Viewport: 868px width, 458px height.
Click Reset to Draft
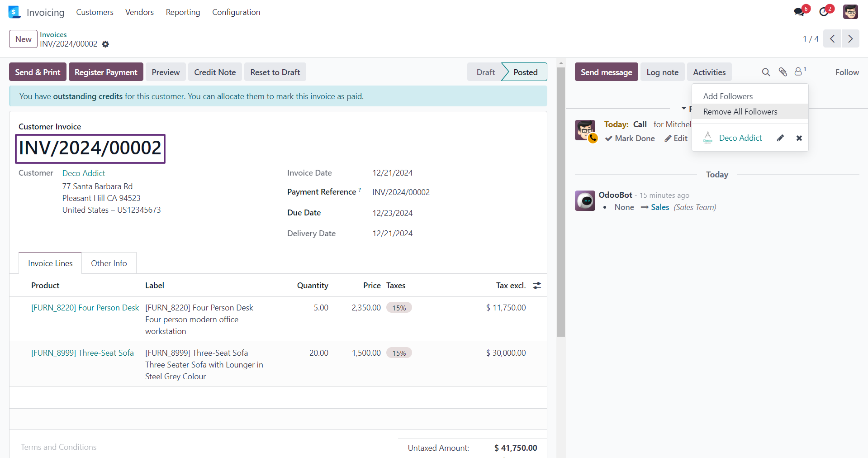[x=275, y=72]
